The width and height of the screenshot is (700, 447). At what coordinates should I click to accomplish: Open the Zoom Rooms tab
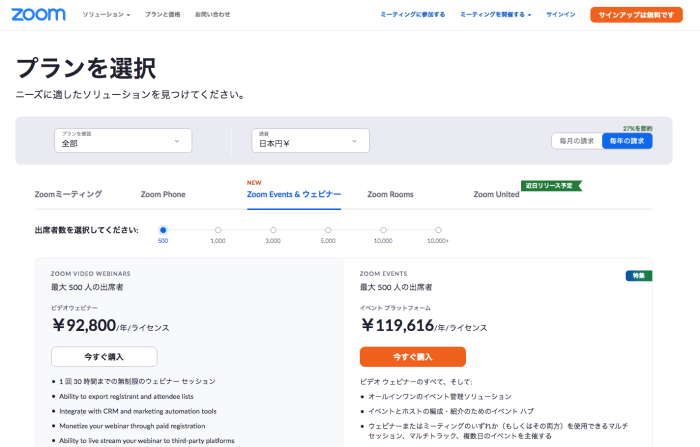[390, 194]
